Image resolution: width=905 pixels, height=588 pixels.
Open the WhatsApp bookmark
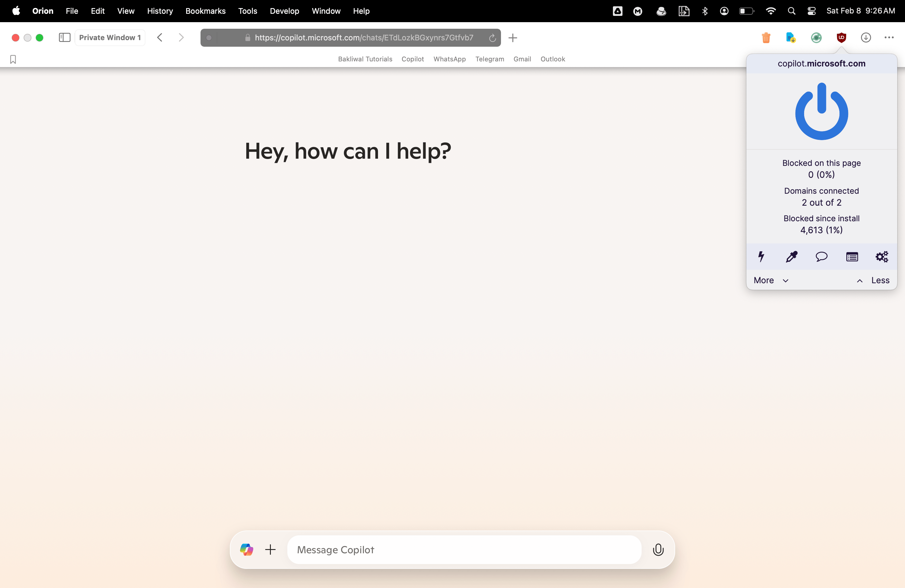tap(450, 59)
